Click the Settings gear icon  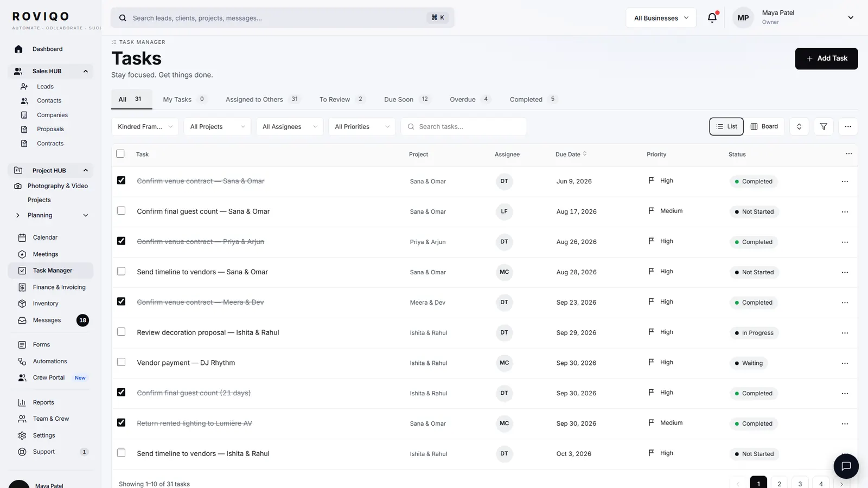22,435
